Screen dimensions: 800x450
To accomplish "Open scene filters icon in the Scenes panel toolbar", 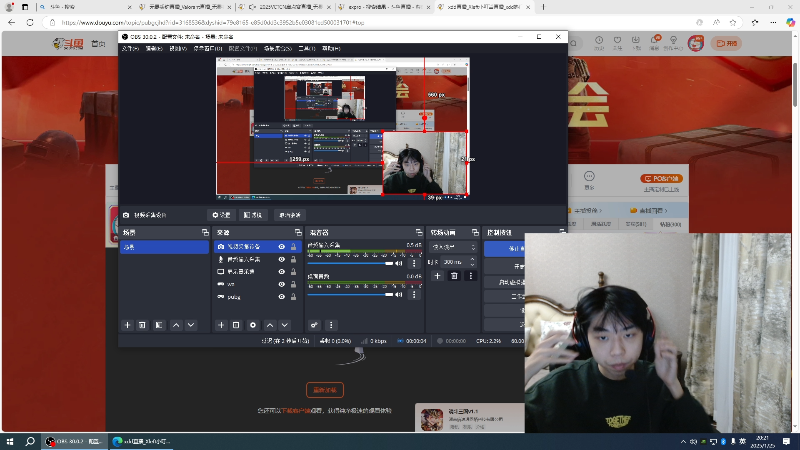I will 159,325.
